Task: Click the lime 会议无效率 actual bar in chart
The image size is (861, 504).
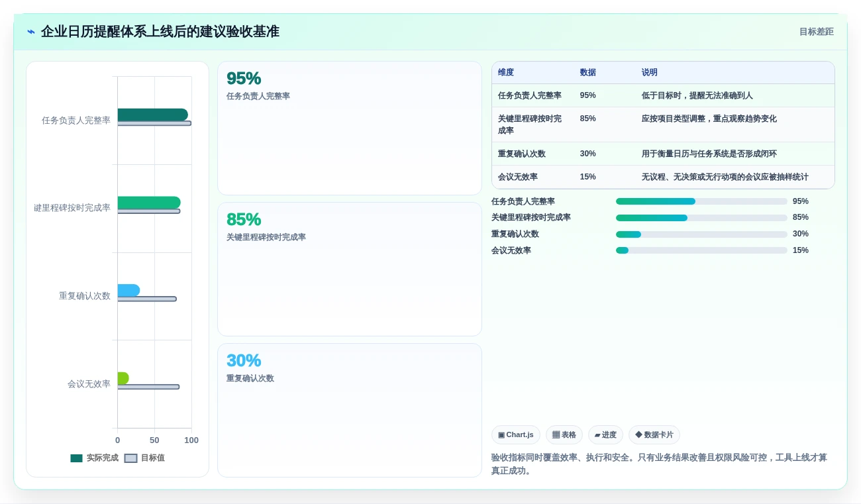Action: 123,378
